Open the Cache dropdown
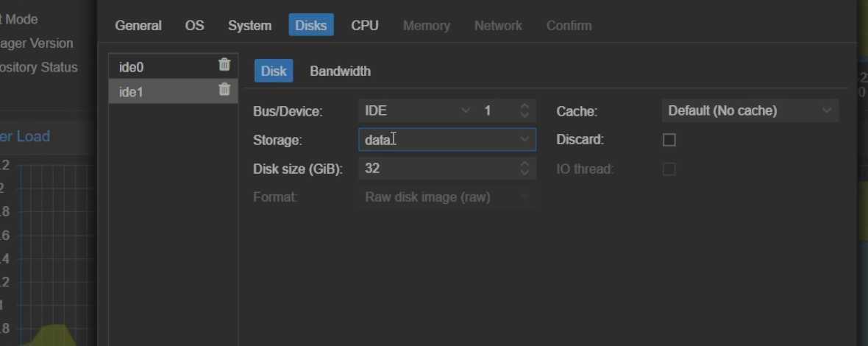The width and height of the screenshot is (868, 346). tap(750, 110)
